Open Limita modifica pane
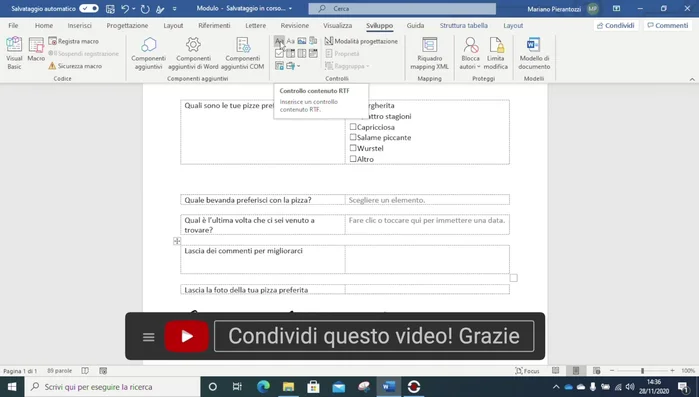 coord(496,53)
